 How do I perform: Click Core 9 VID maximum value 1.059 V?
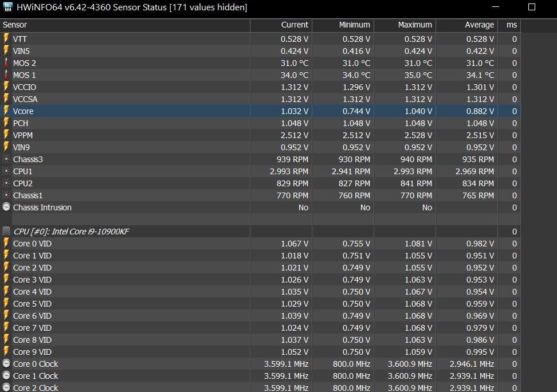click(x=418, y=352)
